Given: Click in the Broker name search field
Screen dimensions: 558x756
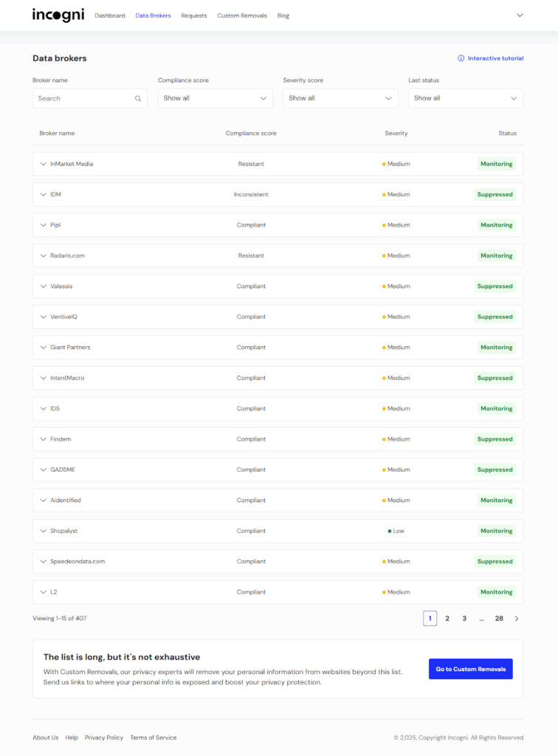Looking at the screenshot, I should click(83, 98).
